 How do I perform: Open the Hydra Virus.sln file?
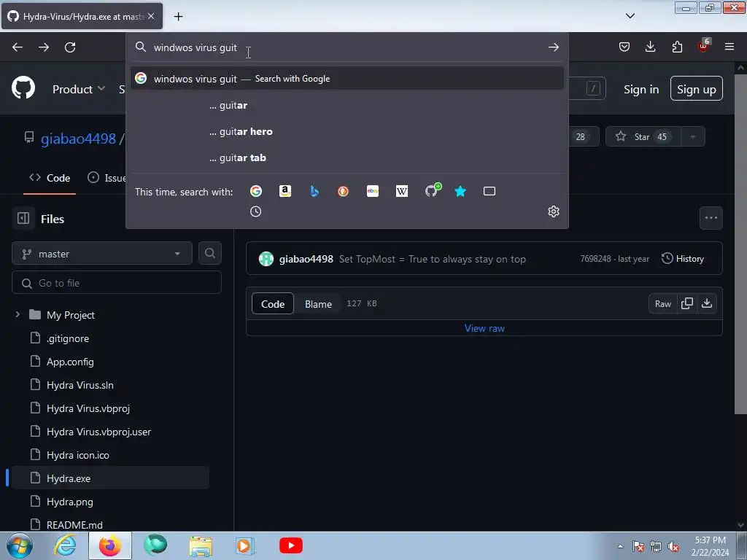[80, 385]
